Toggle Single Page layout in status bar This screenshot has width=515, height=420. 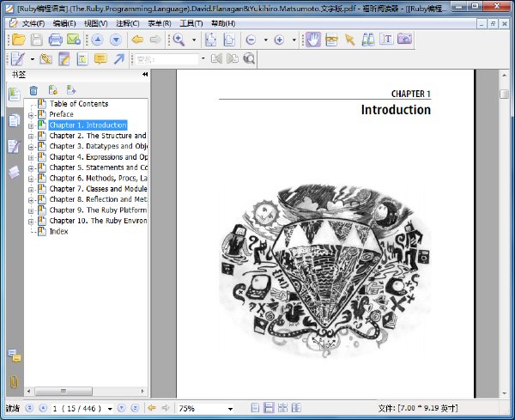coord(255,408)
